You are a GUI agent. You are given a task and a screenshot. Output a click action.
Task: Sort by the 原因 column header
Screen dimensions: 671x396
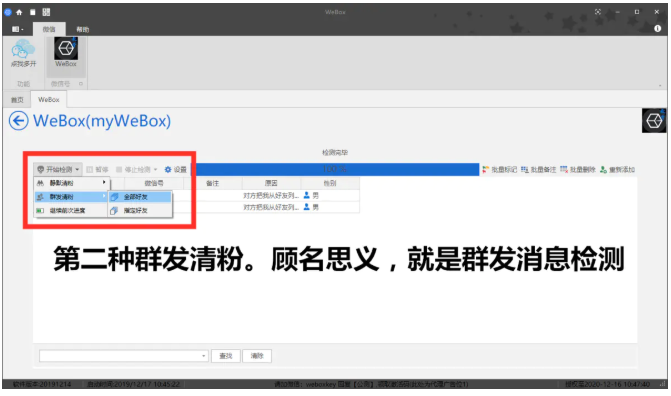click(x=271, y=183)
